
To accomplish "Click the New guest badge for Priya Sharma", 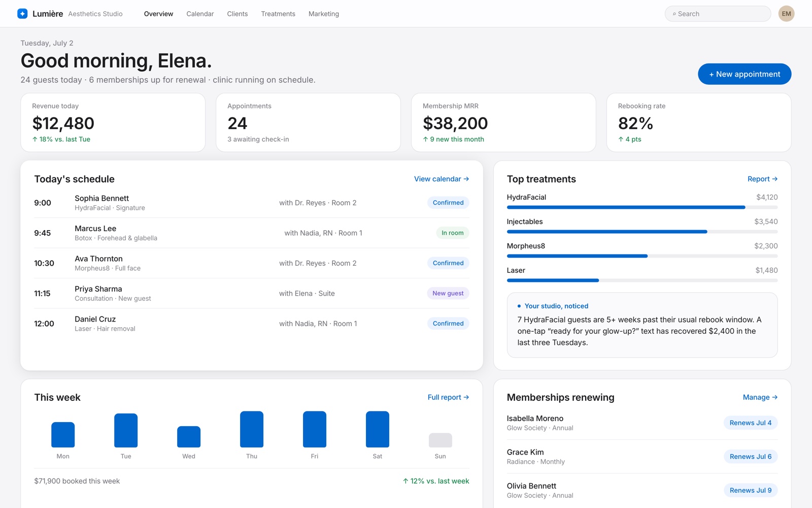I will coord(448,293).
